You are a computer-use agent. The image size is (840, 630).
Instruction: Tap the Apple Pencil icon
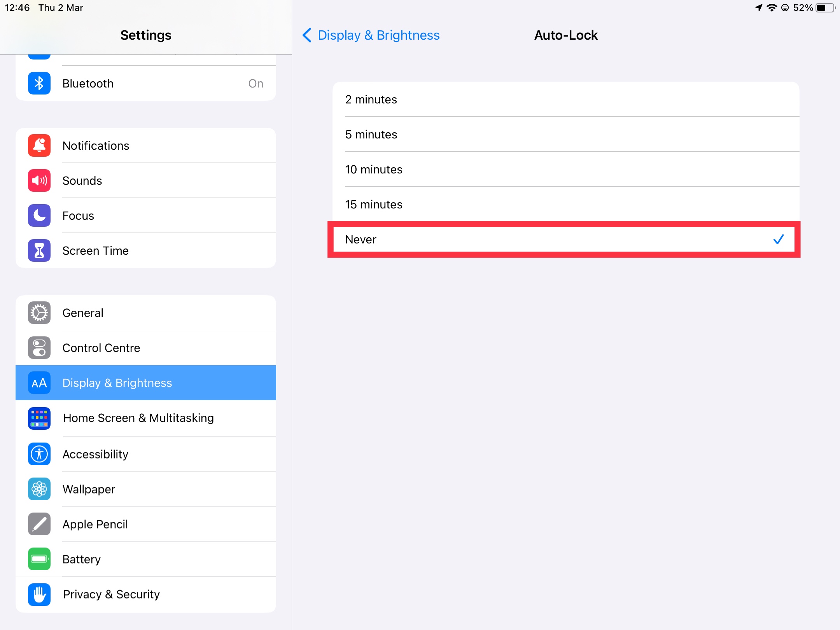point(39,524)
